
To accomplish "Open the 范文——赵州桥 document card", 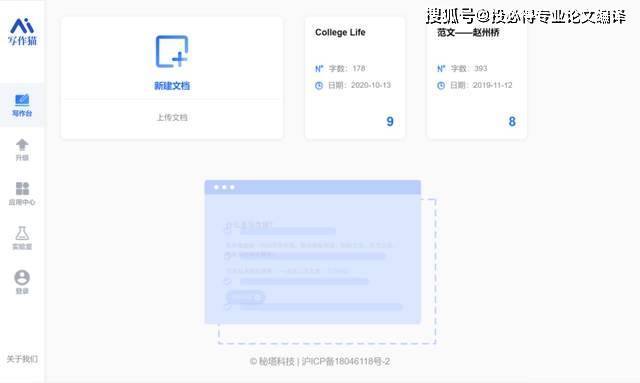I will (x=477, y=78).
